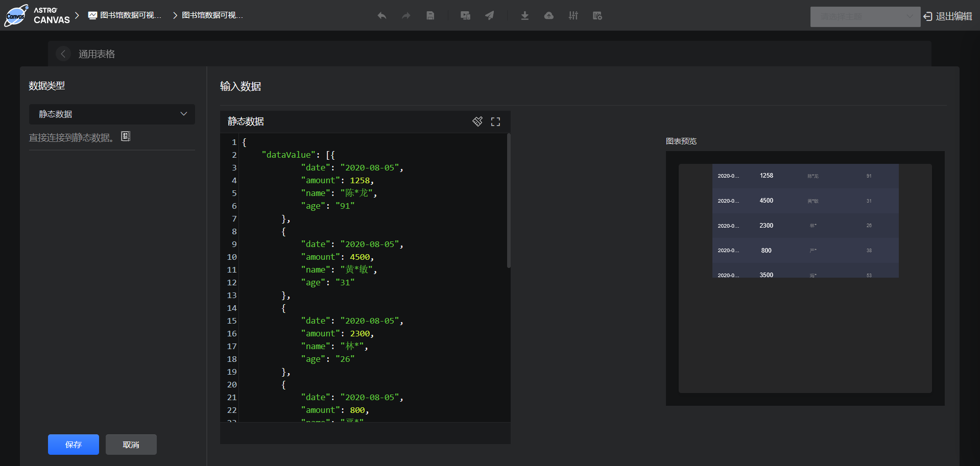Viewport: 980px width, 466px height.
Task: Click the save disk icon in toolbar
Action: click(x=431, y=16)
